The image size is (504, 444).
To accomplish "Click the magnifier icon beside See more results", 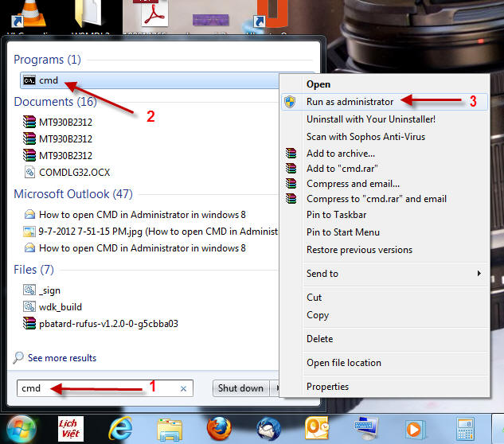I will (x=18, y=357).
